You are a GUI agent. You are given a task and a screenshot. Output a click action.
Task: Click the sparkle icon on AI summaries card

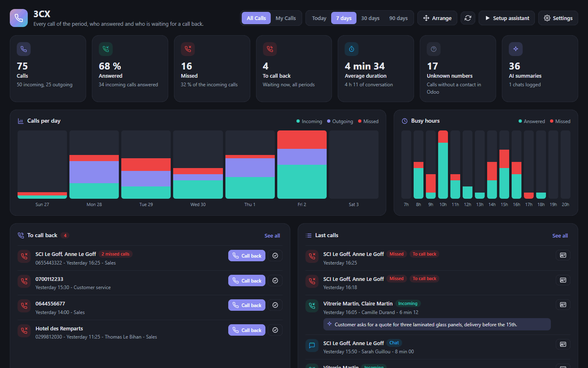pos(516,49)
